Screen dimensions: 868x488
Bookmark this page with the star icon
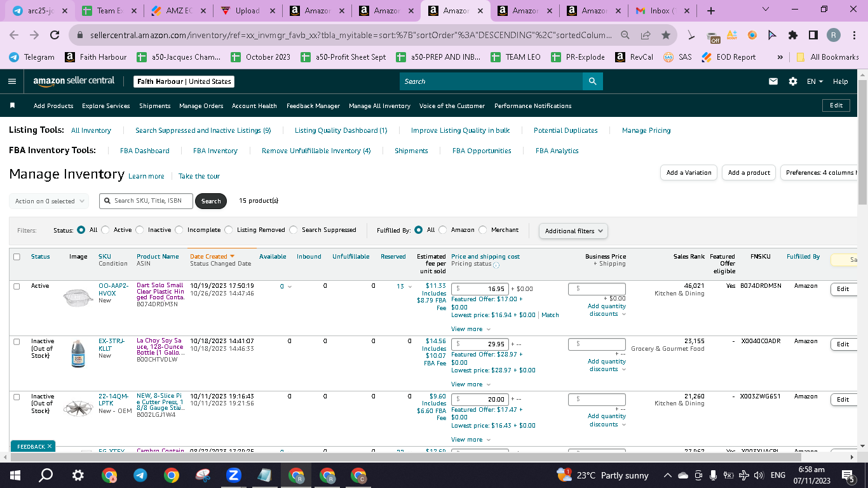(665, 35)
